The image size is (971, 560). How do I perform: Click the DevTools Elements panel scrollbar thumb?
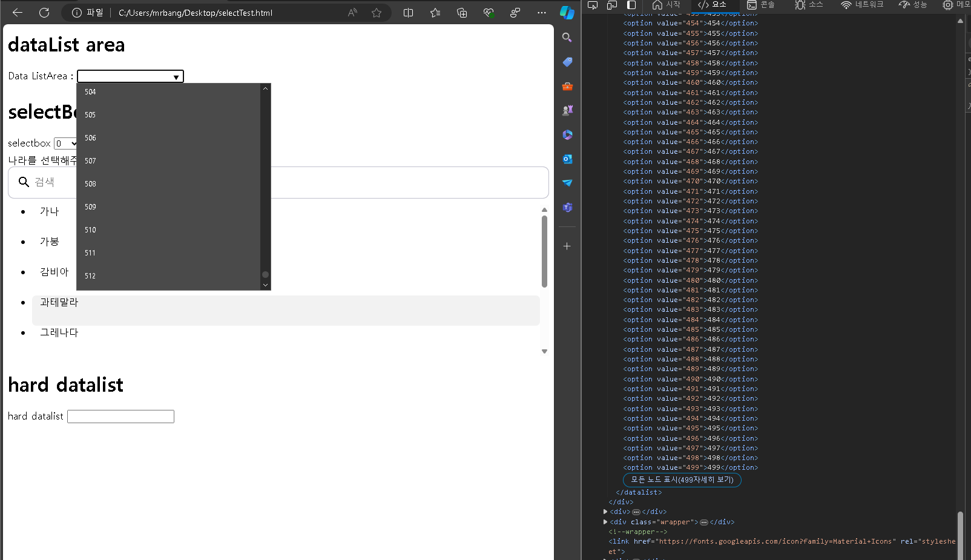coord(960,535)
